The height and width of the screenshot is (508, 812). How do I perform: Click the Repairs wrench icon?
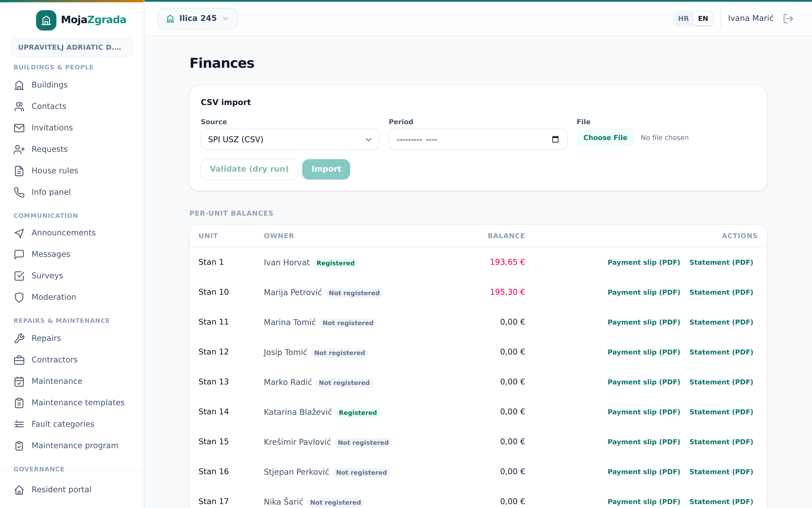pos(19,338)
